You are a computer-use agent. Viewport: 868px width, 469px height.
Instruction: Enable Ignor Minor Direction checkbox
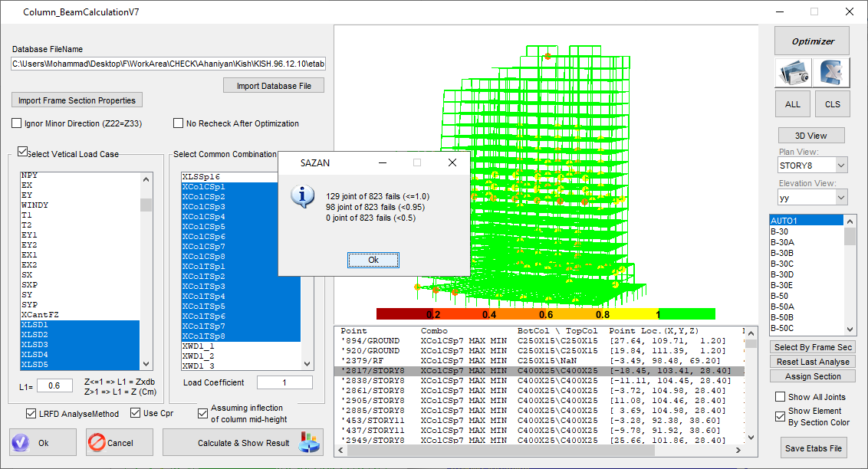click(17, 123)
